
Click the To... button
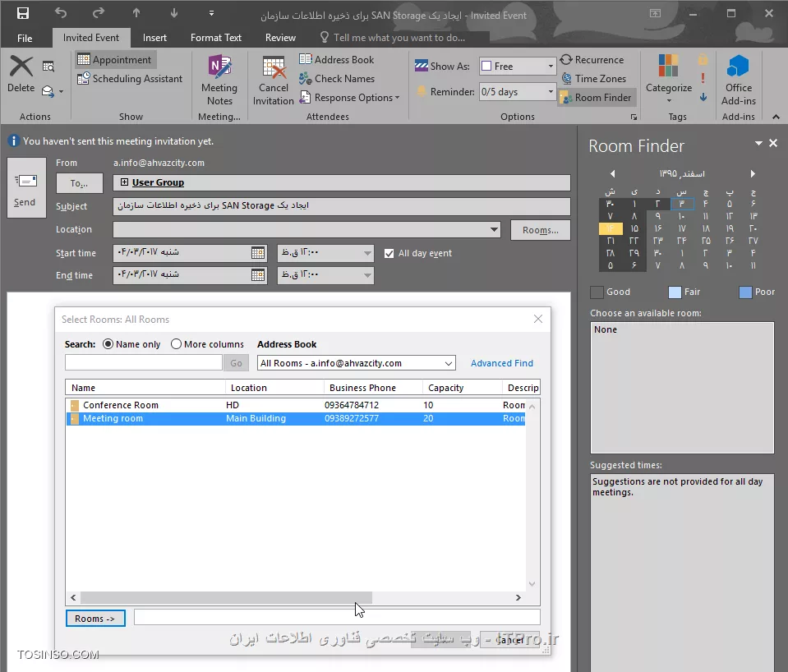click(x=79, y=183)
